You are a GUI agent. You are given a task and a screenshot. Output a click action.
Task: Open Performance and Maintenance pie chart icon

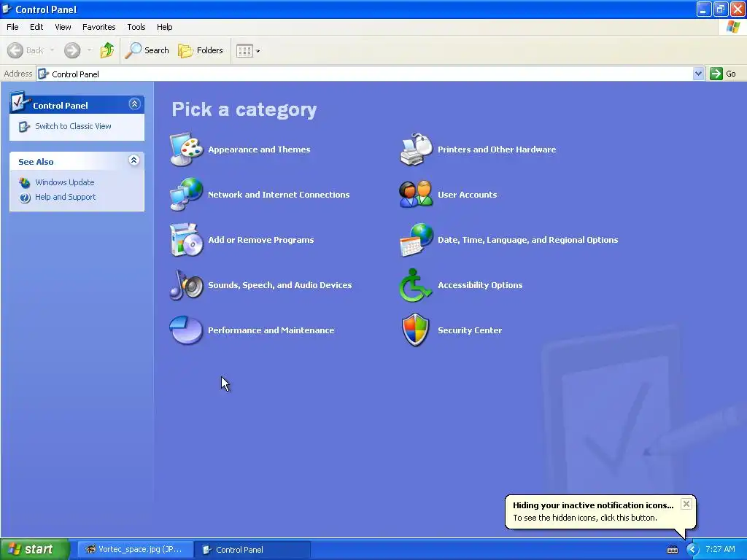coord(186,330)
